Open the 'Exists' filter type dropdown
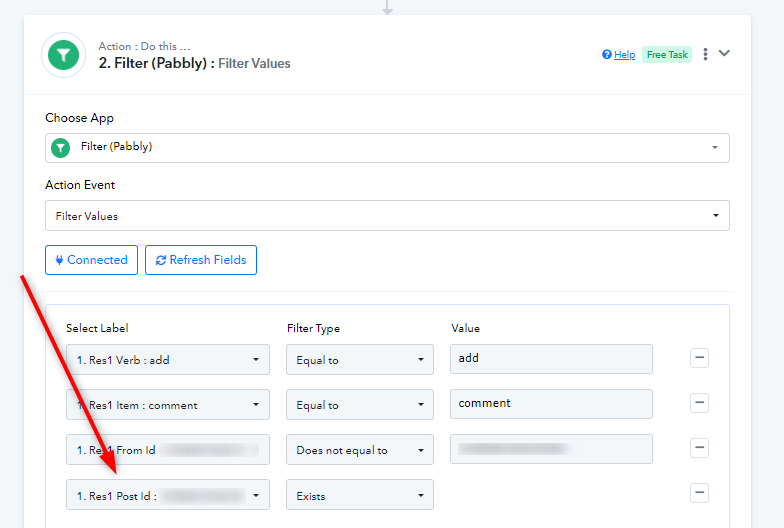The width and height of the screenshot is (784, 528). tap(360, 495)
